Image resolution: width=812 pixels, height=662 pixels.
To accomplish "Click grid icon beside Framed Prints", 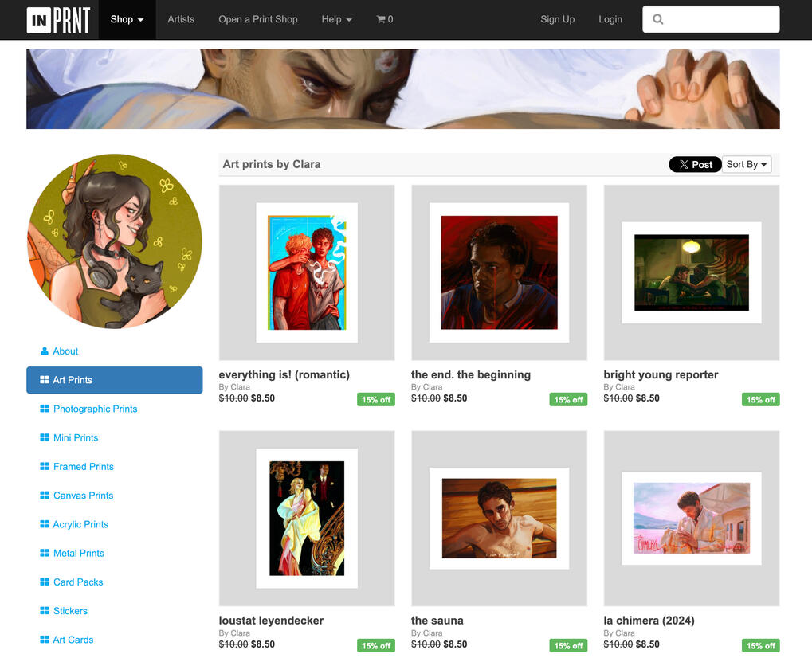I will 45,466.
